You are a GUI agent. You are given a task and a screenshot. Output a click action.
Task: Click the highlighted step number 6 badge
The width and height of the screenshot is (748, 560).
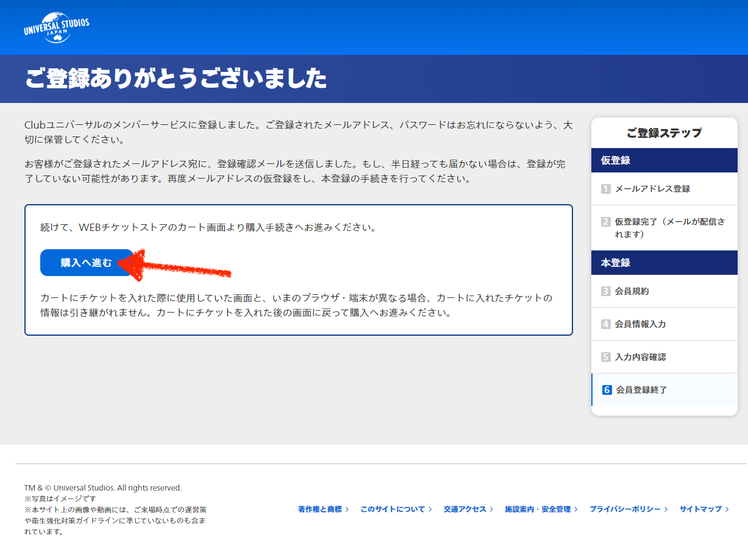point(607,390)
